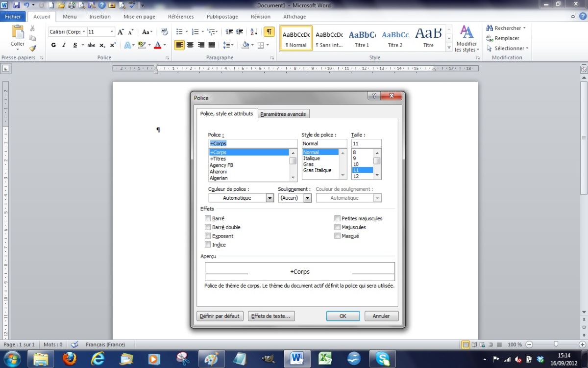Open the Police dialog help ? icon

coord(374,96)
